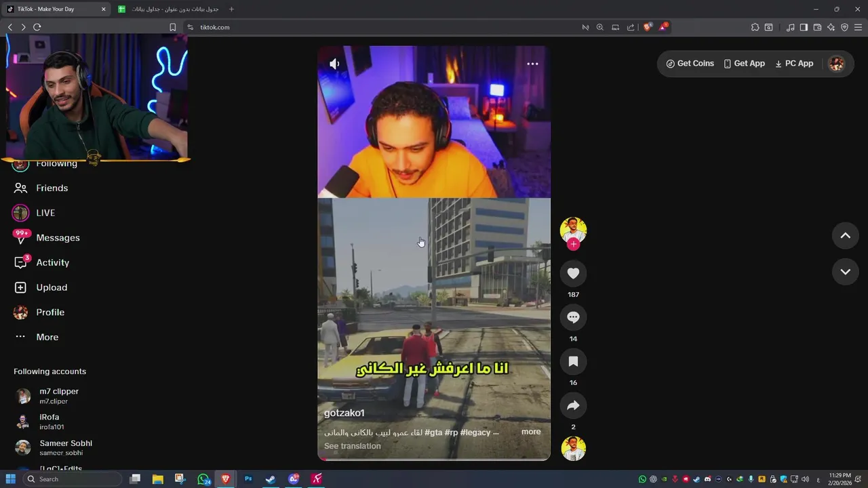Expand the More menu in sidebar
The height and width of the screenshot is (488, 868).
pyautogui.click(x=37, y=338)
